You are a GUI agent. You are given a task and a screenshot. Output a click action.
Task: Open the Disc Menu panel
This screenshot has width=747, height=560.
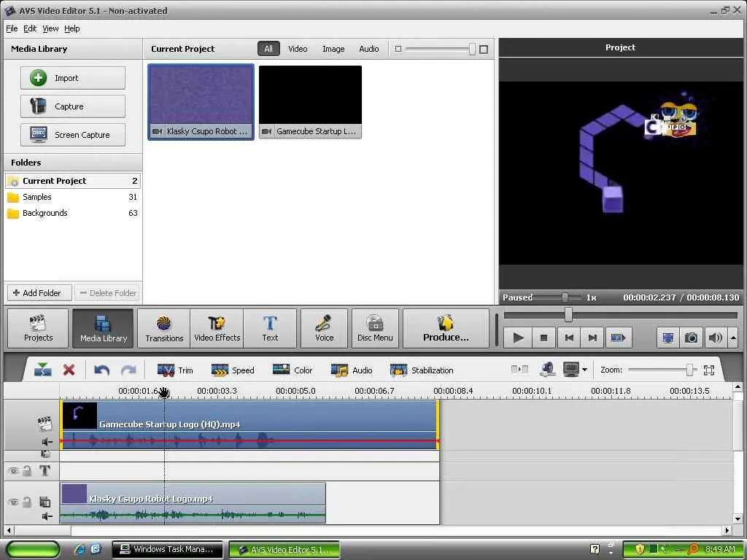pos(375,329)
